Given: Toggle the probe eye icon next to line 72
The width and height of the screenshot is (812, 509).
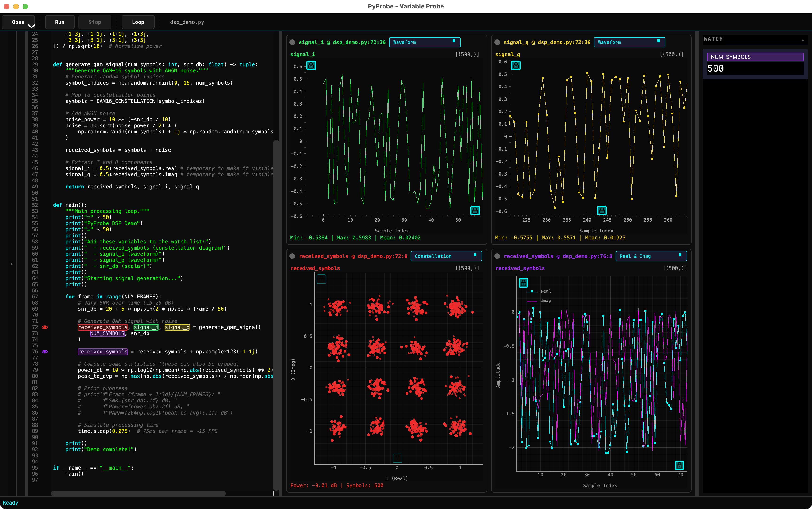Looking at the screenshot, I should click(x=45, y=327).
